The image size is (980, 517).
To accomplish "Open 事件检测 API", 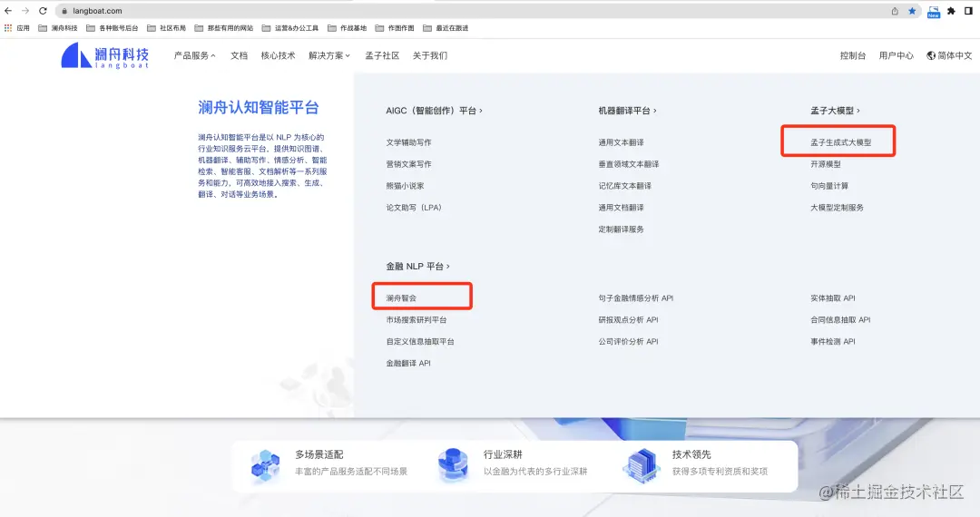I will click(832, 342).
